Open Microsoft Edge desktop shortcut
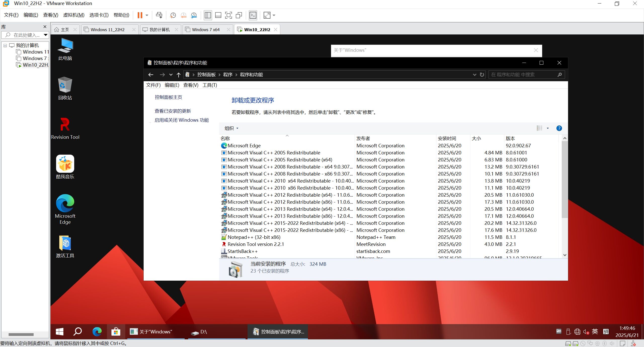Viewport: 644px width, 347px height. tap(65, 209)
